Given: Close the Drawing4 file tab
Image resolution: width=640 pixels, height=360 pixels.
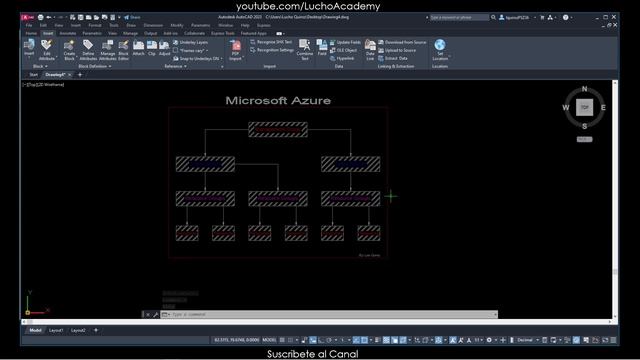Looking at the screenshot, I should (x=69, y=75).
